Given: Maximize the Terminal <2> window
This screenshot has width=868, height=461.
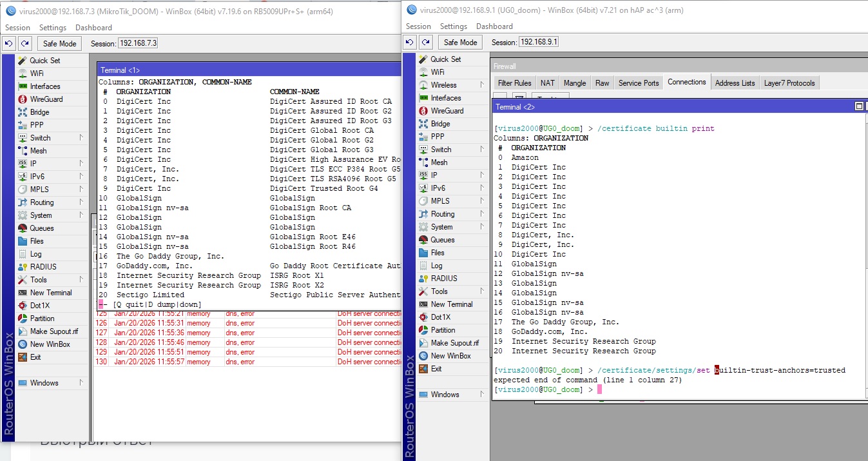Looking at the screenshot, I should 858,106.
